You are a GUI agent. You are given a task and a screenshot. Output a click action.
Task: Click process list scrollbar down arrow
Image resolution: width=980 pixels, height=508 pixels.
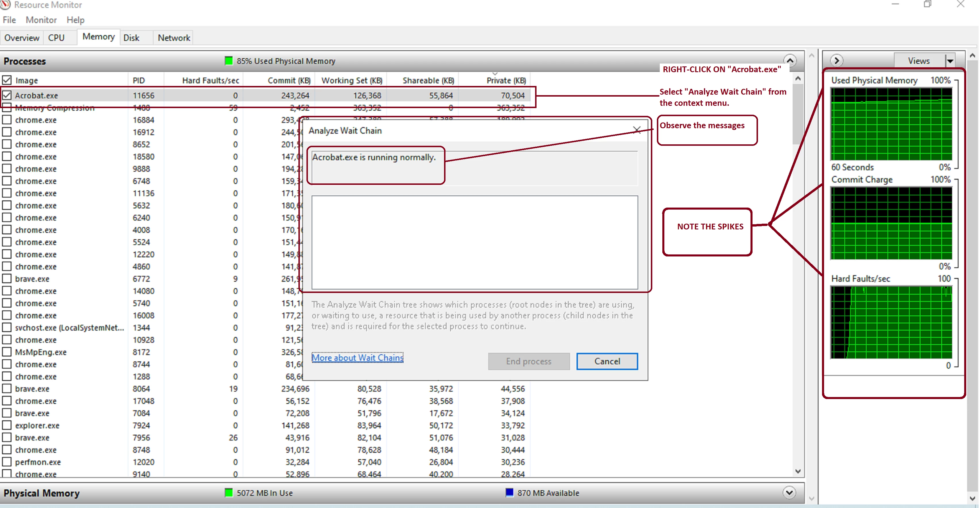(798, 471)
